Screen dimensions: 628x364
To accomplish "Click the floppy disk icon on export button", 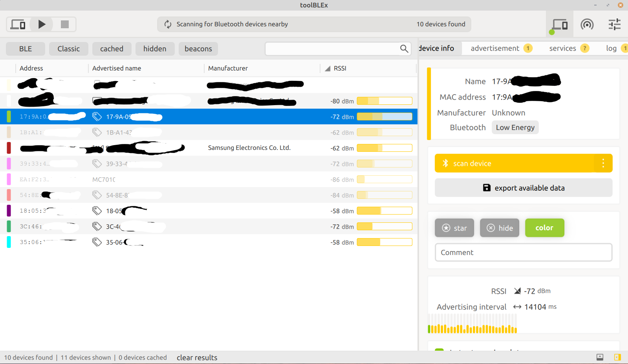I will [x=487, y=188].
